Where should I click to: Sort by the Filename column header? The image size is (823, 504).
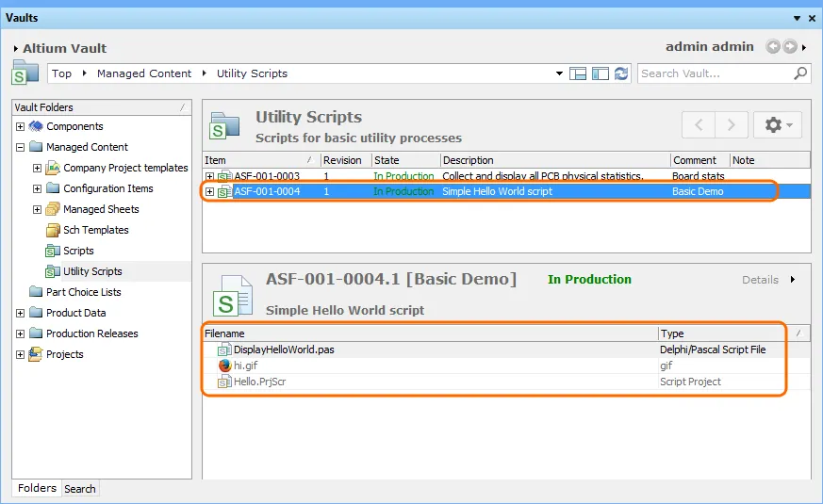pyautogui.click(x=431, y=333)
